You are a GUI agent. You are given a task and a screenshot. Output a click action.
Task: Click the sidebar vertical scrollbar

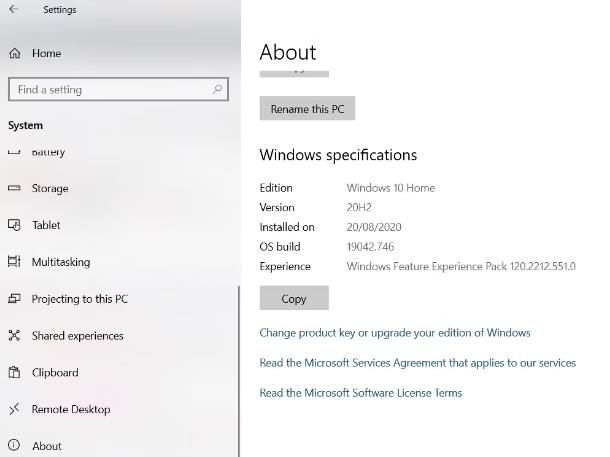pyautogui.click(x=239, y=371)
